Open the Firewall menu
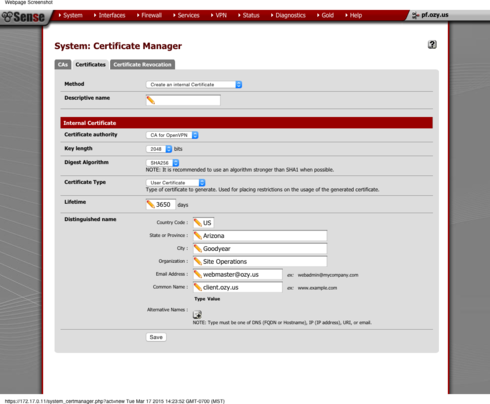 pos(149,15)
